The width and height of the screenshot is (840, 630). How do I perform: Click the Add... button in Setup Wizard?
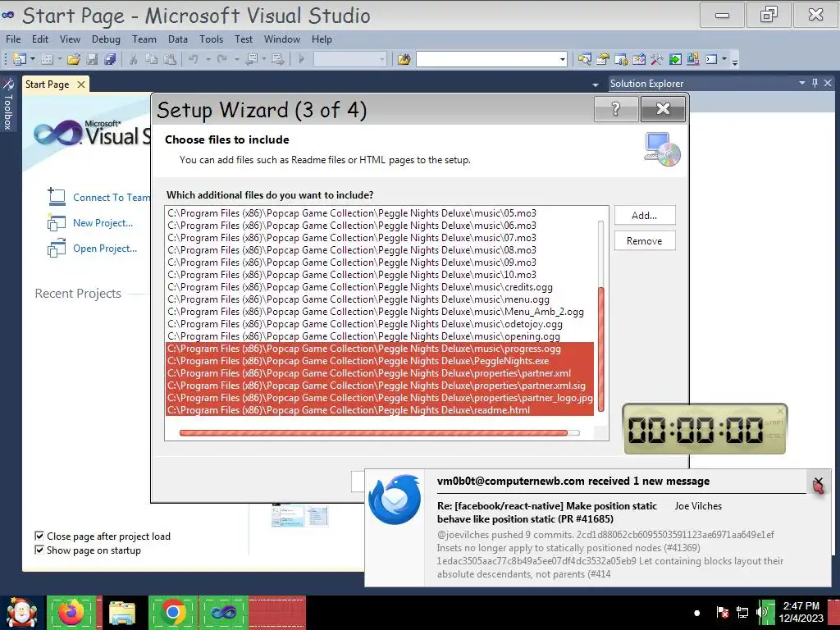[x=645, y=216]
